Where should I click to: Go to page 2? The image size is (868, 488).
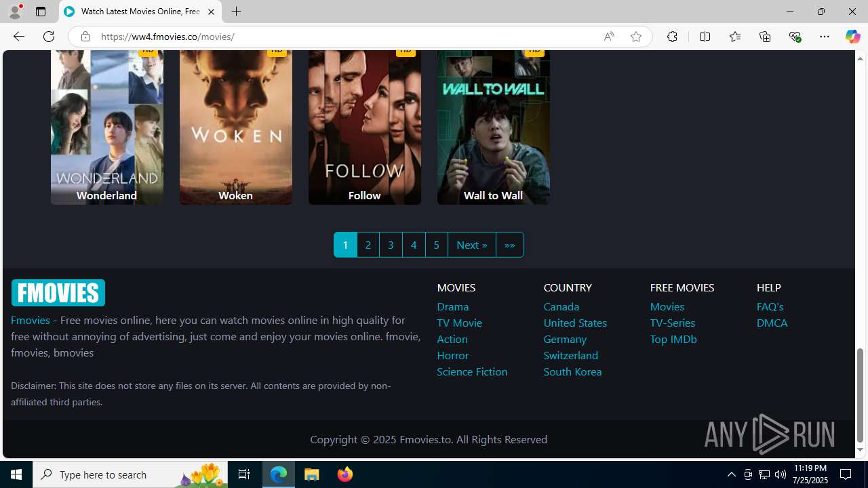368,245
